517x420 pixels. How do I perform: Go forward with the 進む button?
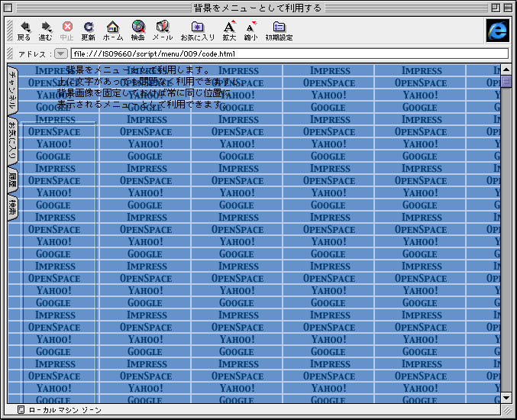46,31
